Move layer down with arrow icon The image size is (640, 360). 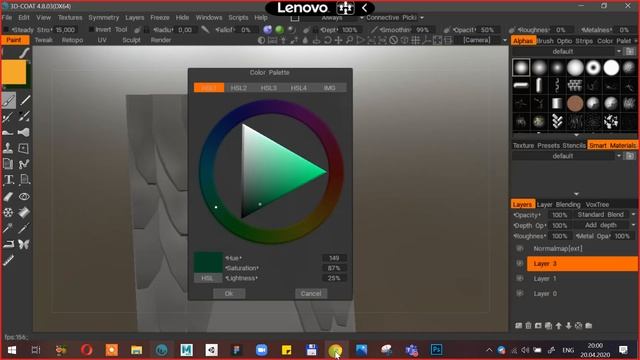coord(568,326)
